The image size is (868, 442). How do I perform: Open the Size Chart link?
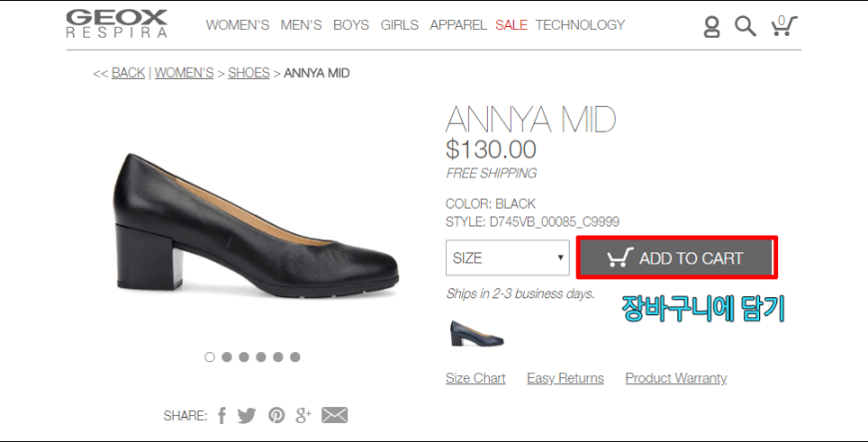point(476,378)
